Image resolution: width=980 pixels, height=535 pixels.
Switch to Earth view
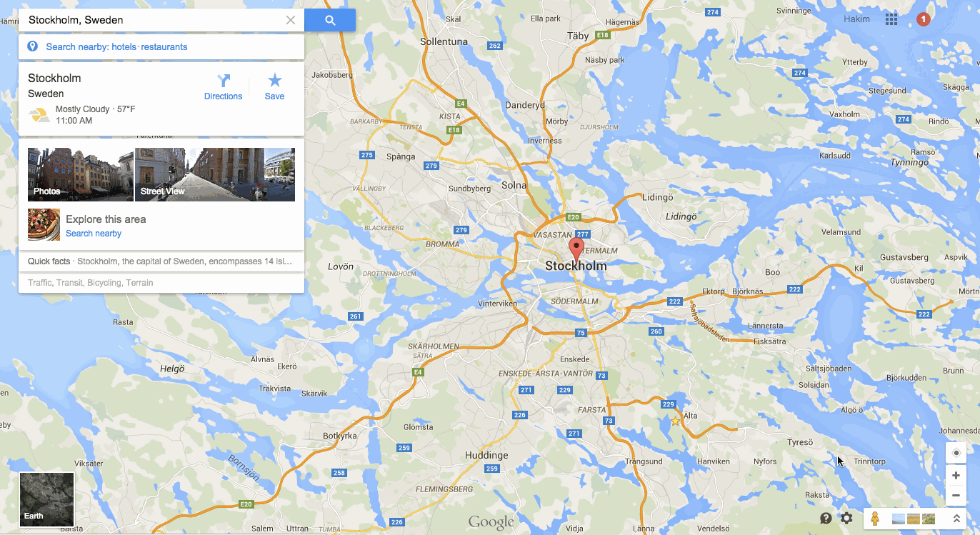[46, 499]
